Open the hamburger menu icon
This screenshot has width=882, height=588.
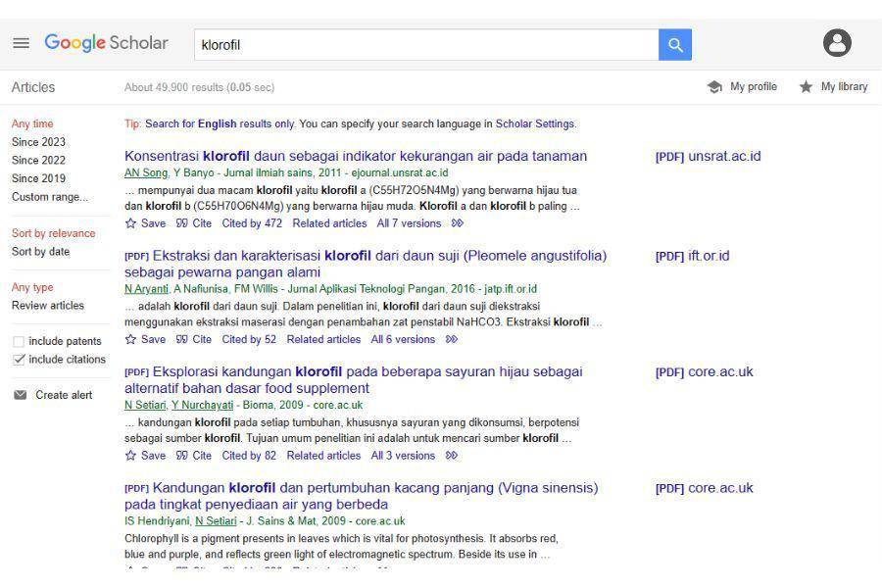point(21,43)
